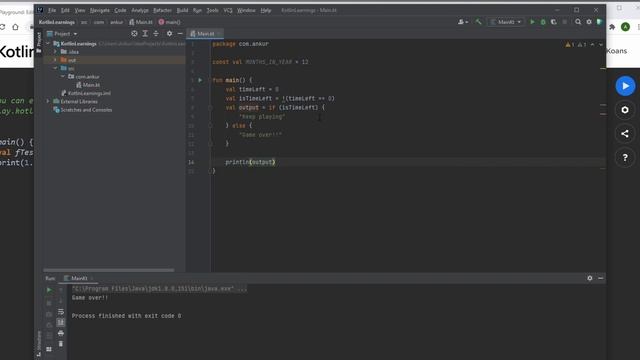Click KotlinLearnings in the breadcrumb bar
Viewport: 640px width, 360px height.
[57, 22]
